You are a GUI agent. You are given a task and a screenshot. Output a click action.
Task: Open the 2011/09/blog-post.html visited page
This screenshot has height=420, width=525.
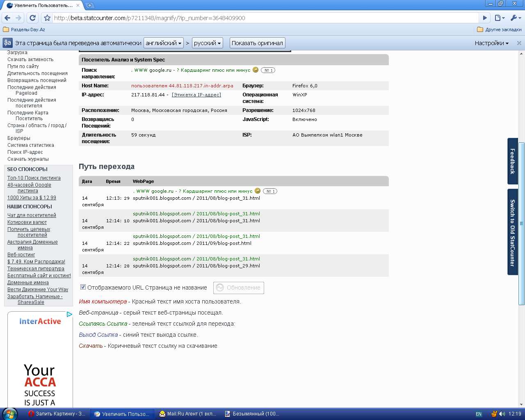pos(192,243)
